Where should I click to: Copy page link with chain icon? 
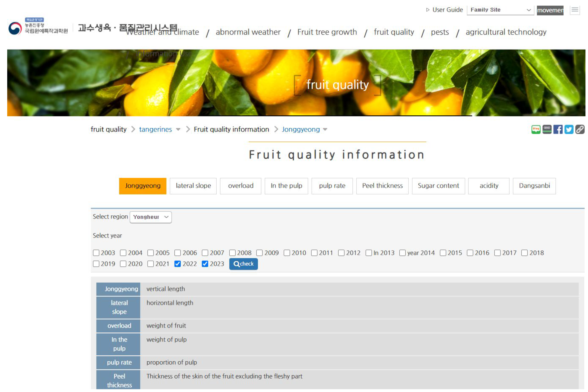[x=580, y=129]
